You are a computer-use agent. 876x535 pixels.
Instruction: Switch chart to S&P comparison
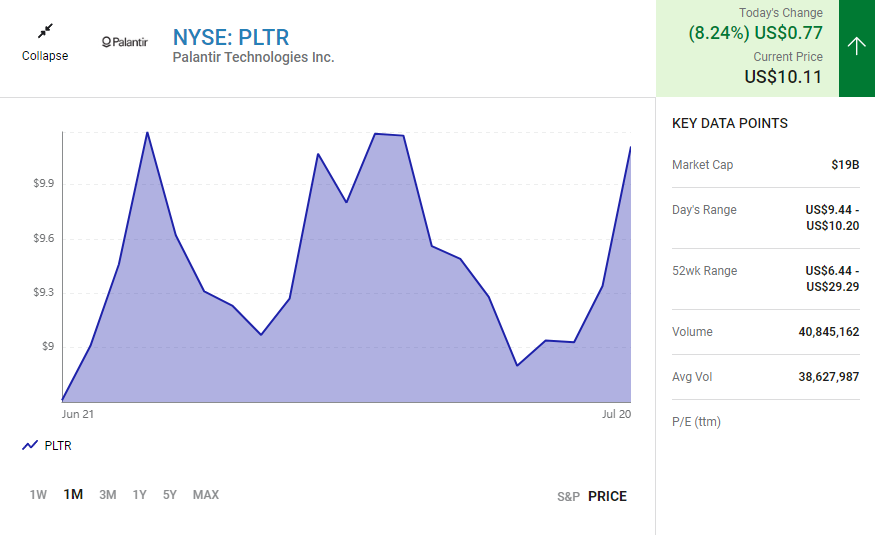(x=568, y=496)
